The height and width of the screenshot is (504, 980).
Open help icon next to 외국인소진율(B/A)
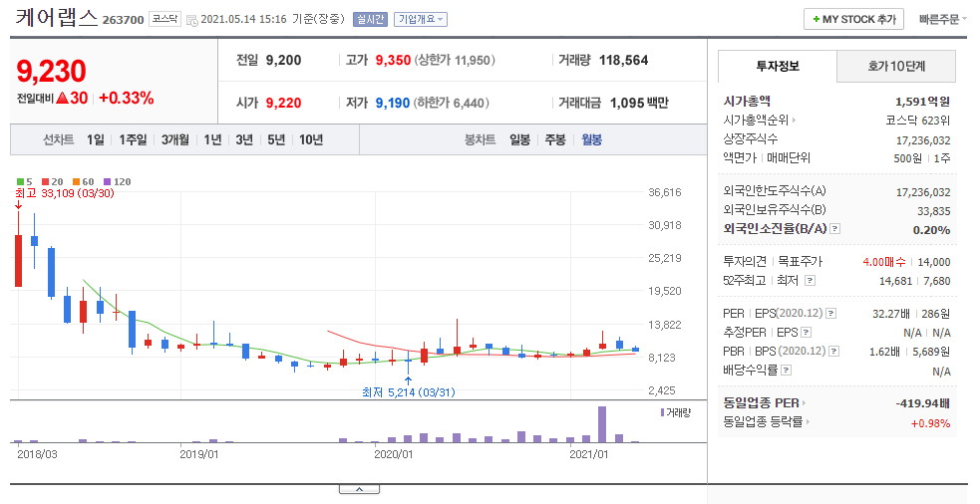pos(835,229)
